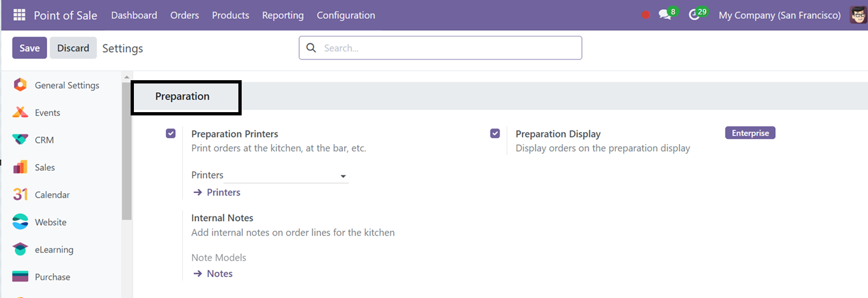This screenshot has width=868, height=298.
Task: Toggle the Preparation Display checkbox
Action: 495,134
